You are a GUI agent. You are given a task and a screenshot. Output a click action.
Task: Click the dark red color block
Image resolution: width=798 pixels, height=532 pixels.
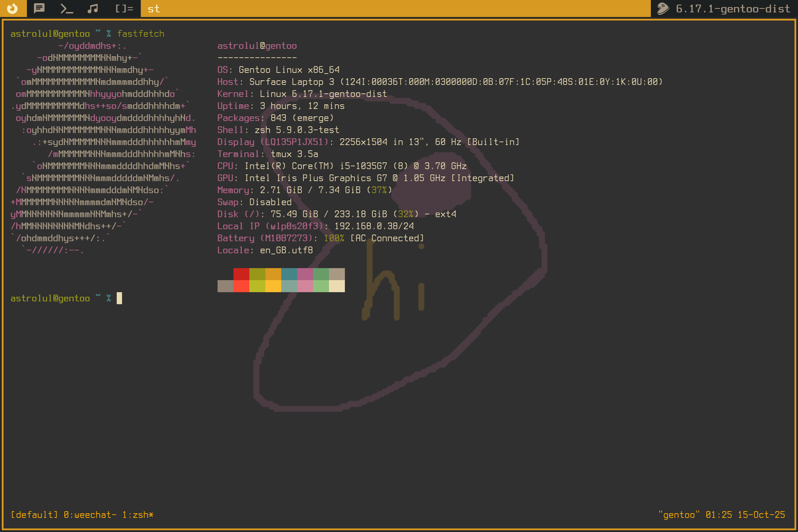click(241, 274)
